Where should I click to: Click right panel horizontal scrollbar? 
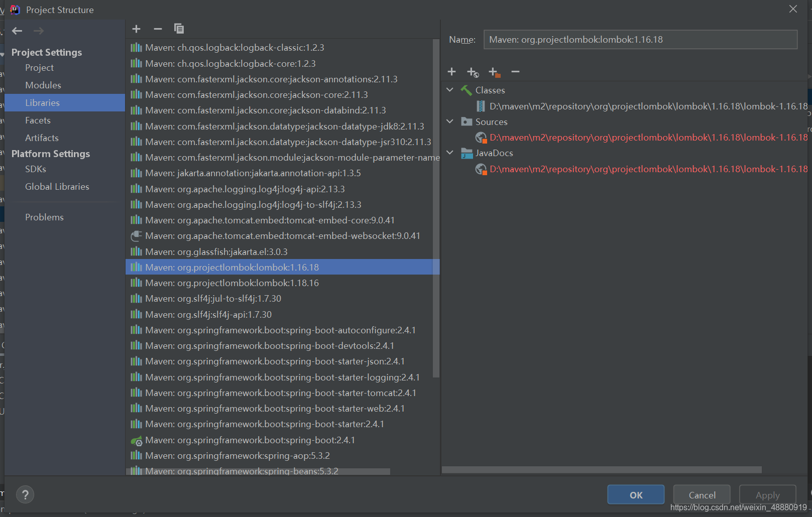602,470
